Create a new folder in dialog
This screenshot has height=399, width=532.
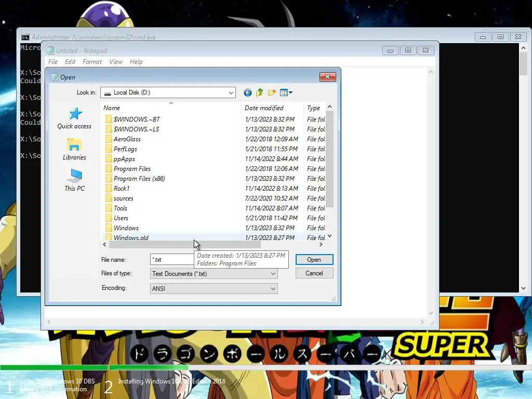click(271, 92)
